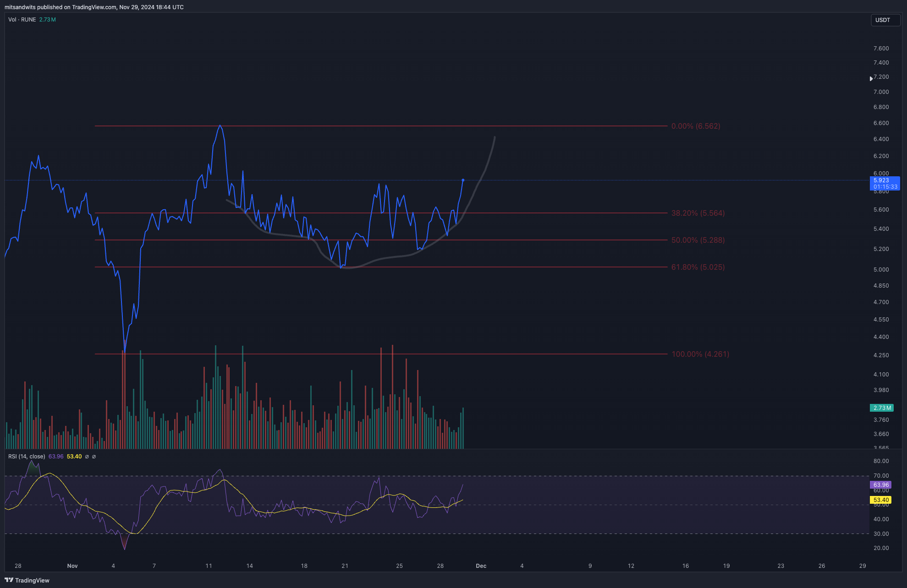907x588 pixels.
Task: Click the small arrow marker beside 7.200
Action: [871, 79]
